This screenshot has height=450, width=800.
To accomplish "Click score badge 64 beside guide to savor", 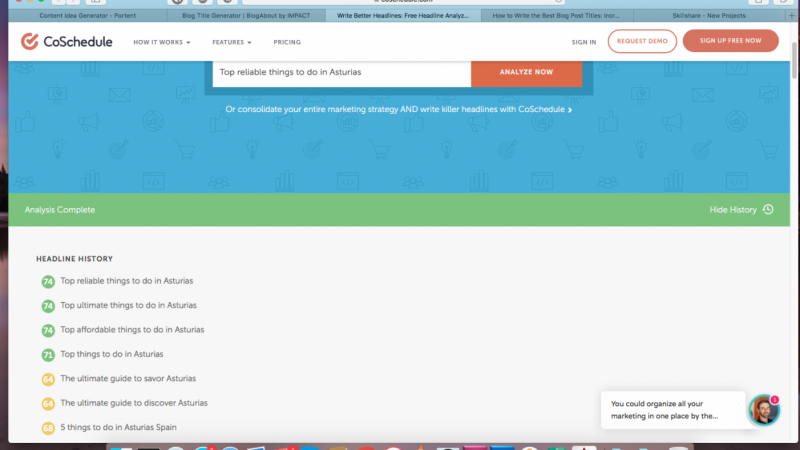I will pos(48,380).
